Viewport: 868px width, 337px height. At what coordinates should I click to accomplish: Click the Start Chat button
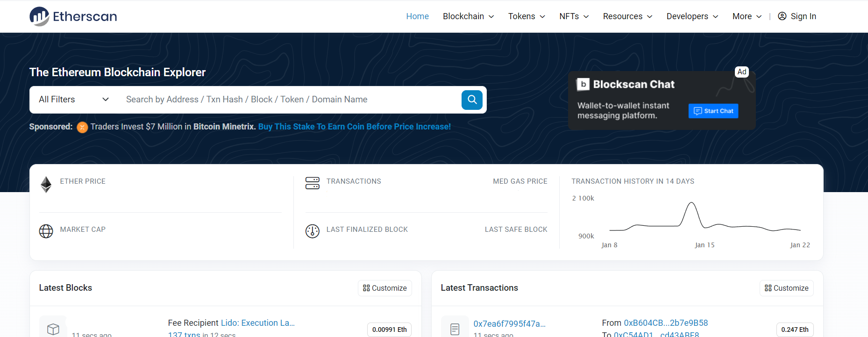click(x=713, y=111)
